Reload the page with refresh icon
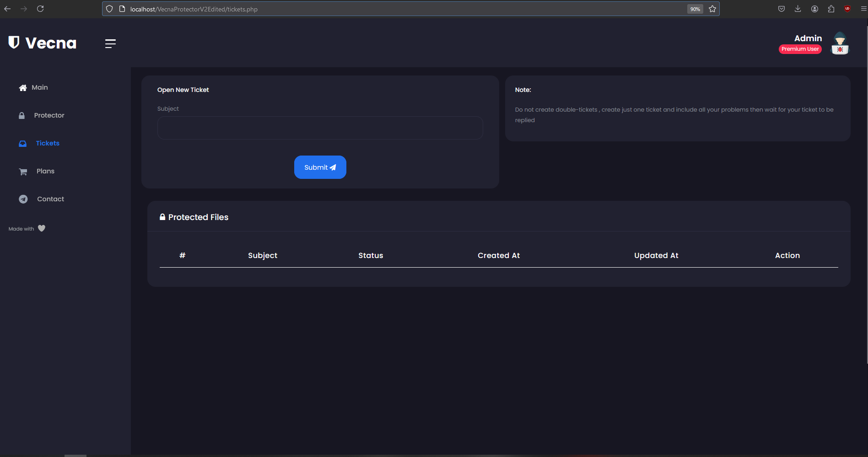868x457 pixels. point(40,9)
